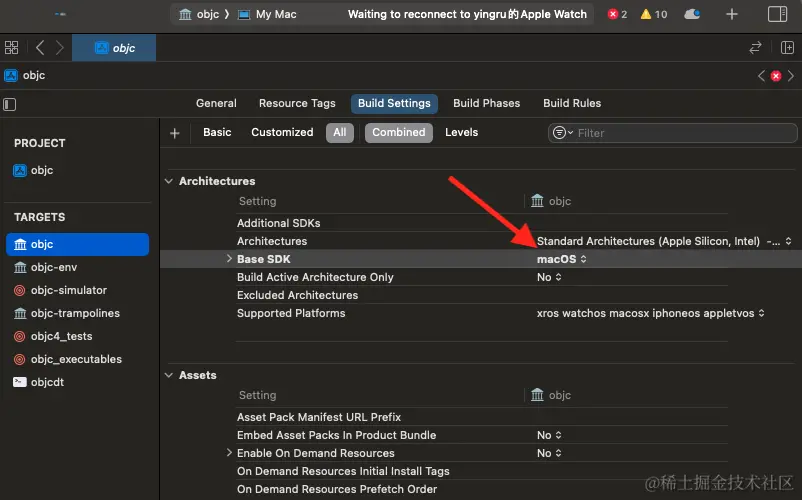This screenshot has width=802, height=500.
Task: Click the swap editor arrows icon
Action: [755, 48]
